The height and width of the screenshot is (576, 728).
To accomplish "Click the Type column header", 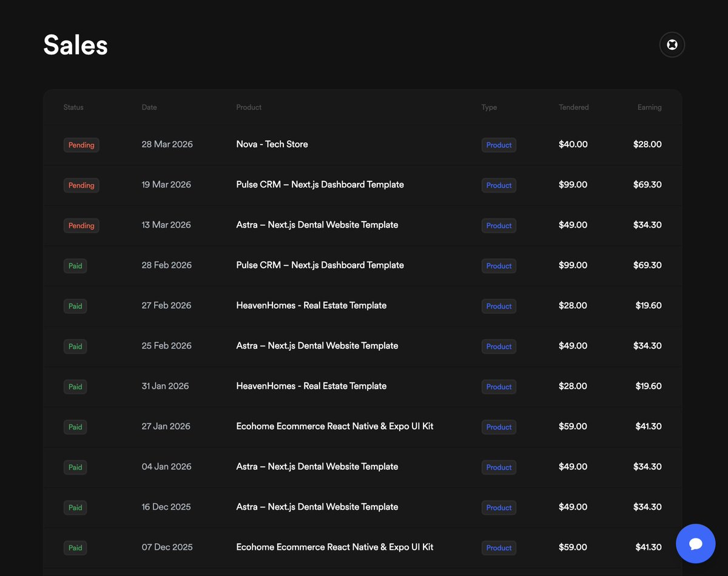I will [x=489, y=107].
